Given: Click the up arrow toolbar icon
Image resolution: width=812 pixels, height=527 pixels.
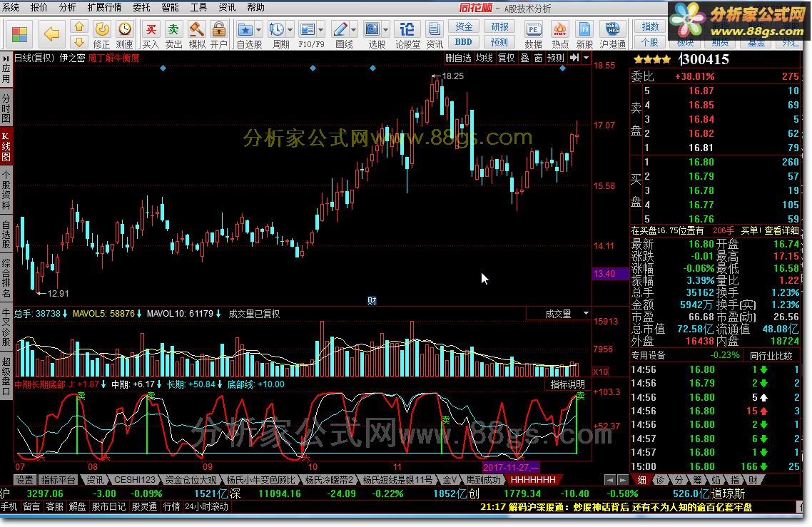Looking at the screenshot, I should [x=78, y=26].
